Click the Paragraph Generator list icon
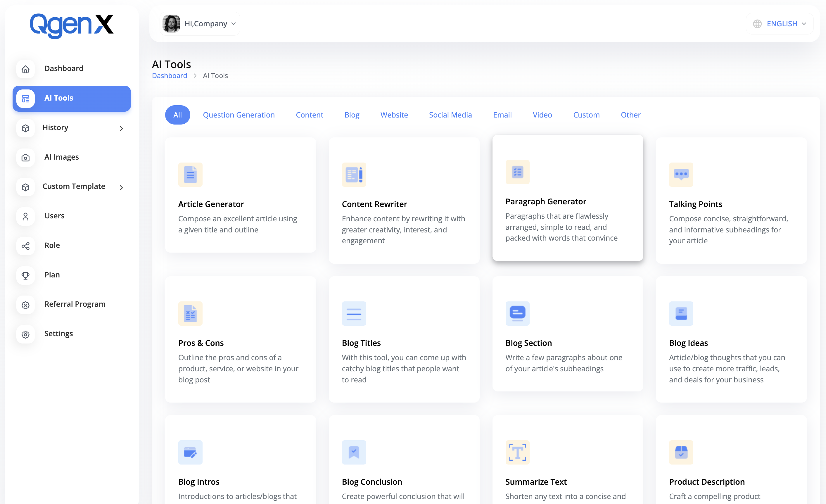 click(x=517, y=172)
